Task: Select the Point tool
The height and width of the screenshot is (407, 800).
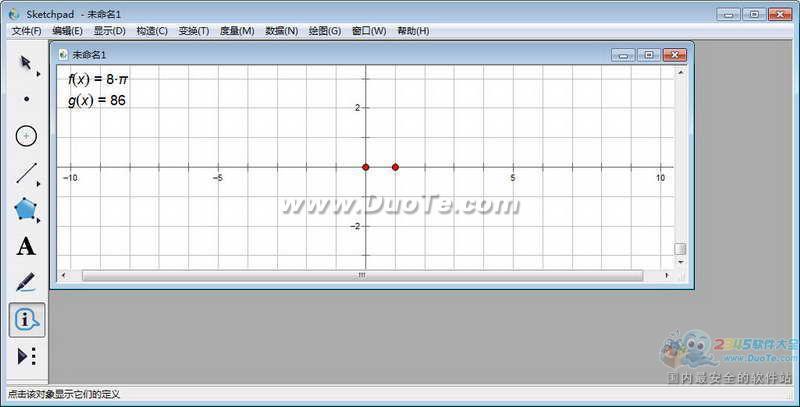Action: tap(27, 99)
